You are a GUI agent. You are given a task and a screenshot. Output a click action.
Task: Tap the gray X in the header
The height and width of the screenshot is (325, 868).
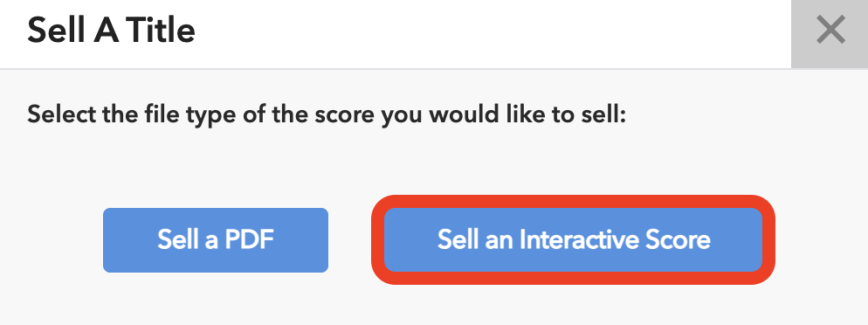[x=830, y=31]
